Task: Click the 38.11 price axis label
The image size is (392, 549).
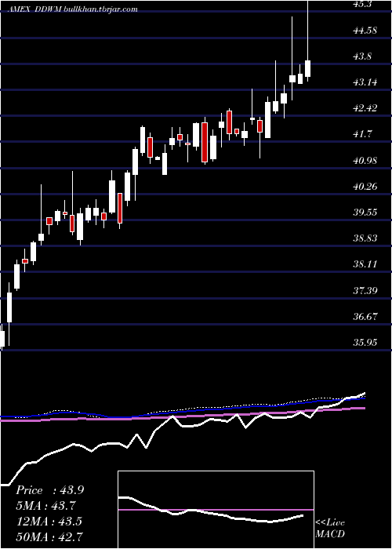Action: click(365, 264)
